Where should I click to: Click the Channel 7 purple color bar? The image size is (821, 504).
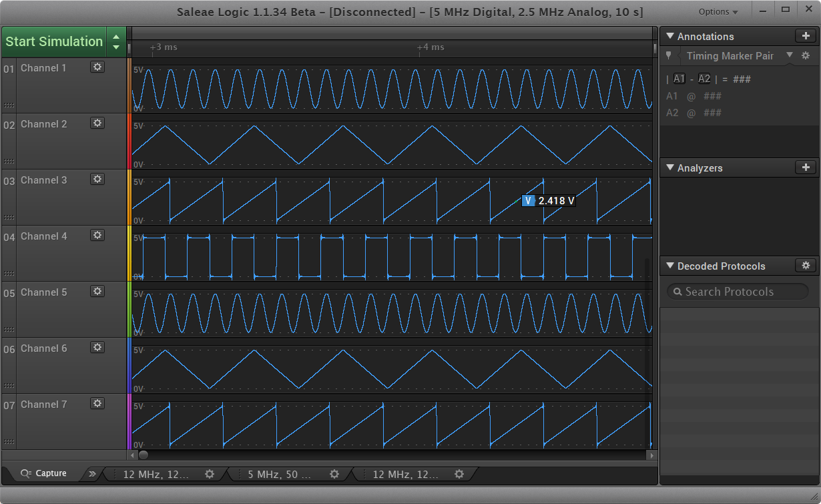129,421
